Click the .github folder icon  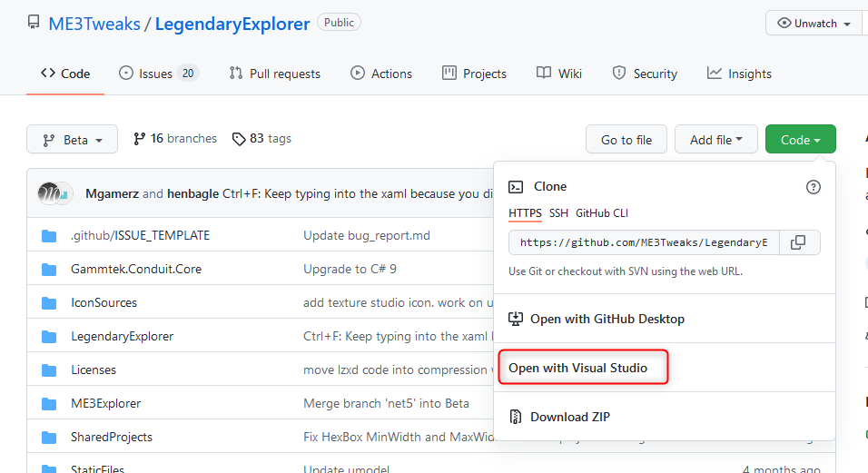tap(49, 236)
